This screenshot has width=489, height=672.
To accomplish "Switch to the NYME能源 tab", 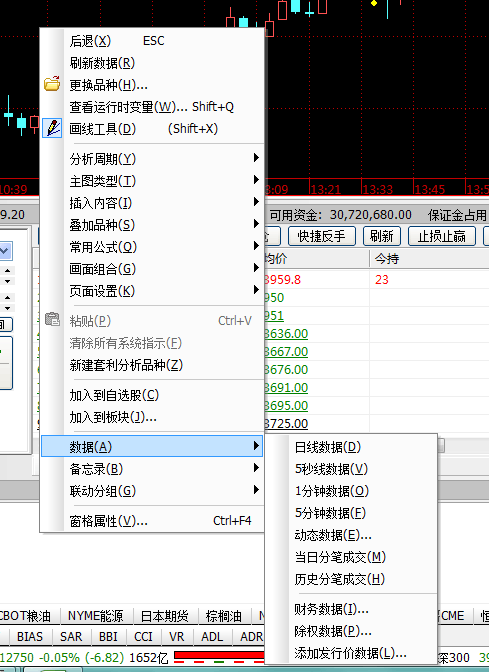I will (x=96, y=616).
